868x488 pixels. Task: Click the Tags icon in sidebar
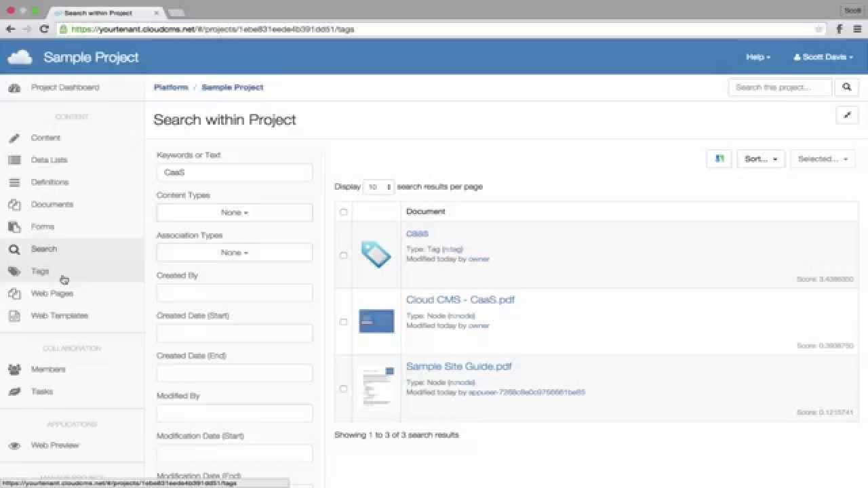[x=14, y=272]
